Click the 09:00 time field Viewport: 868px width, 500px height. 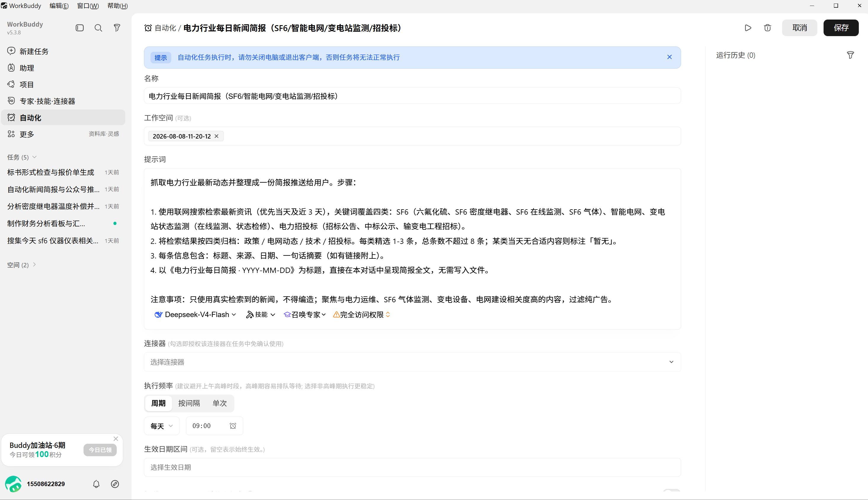(x=214, y=426)
